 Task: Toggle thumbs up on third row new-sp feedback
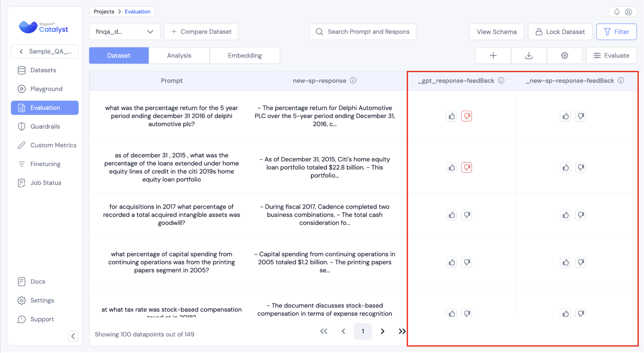[x=565, y=215]
